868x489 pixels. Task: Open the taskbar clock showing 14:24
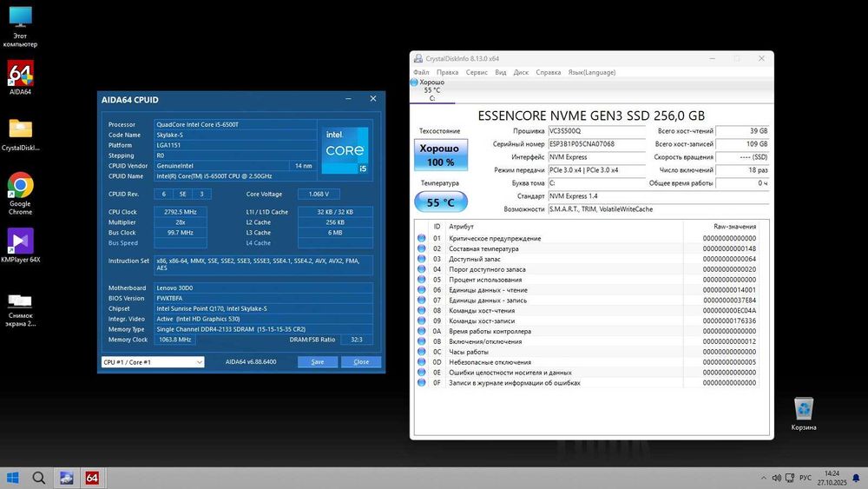(x=832, y=478)
